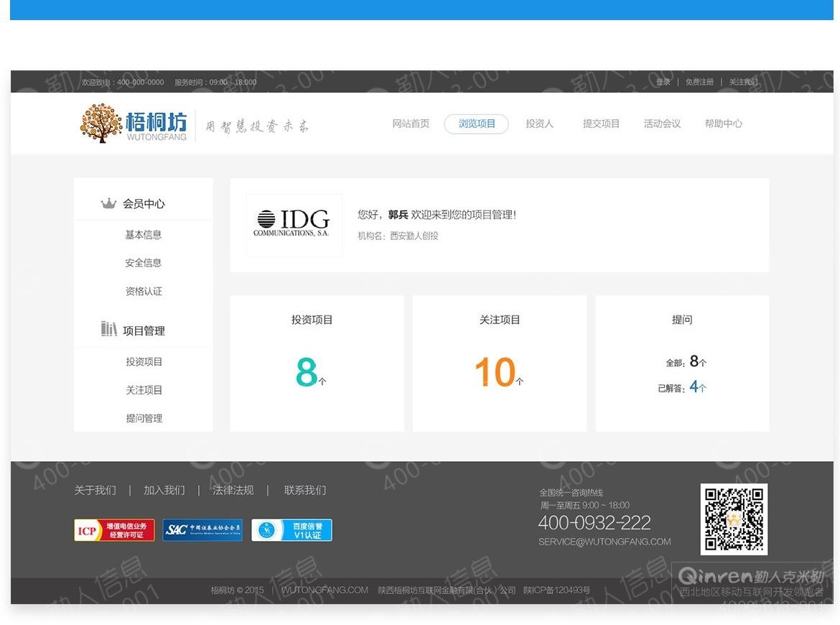Open 提问管理 in the sidebar
This screenshot has height=625, width=840.
(144, 418)
